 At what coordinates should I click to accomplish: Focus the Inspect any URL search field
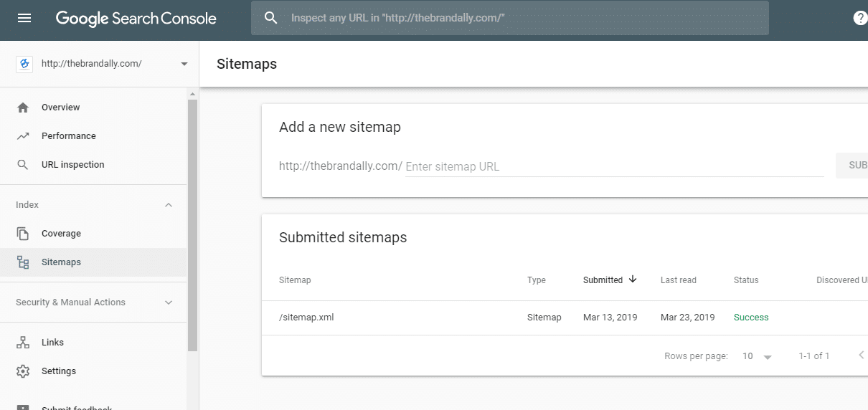509,18
